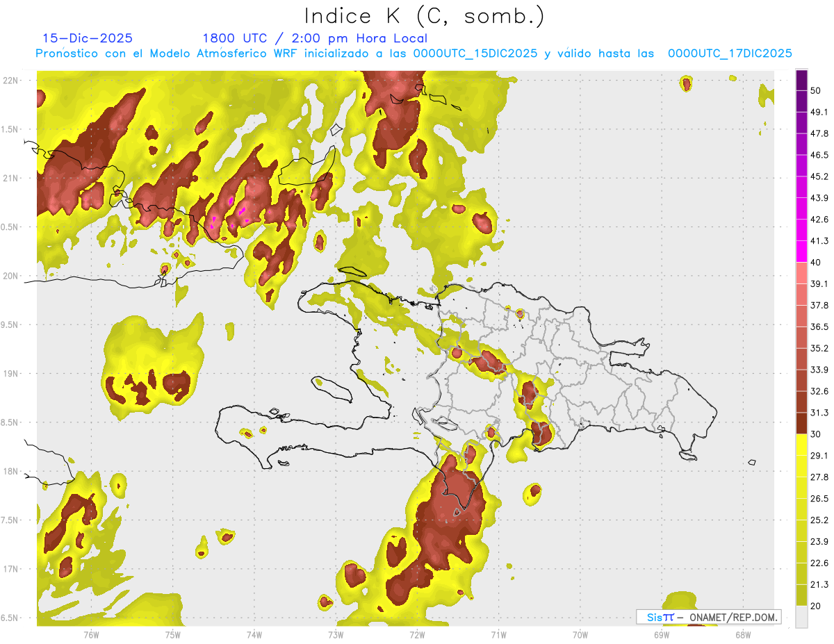Click the colorbar label "36.5"
Image resolution: width=834 pixels, height=644 pixels.
[x=819, y=327]
